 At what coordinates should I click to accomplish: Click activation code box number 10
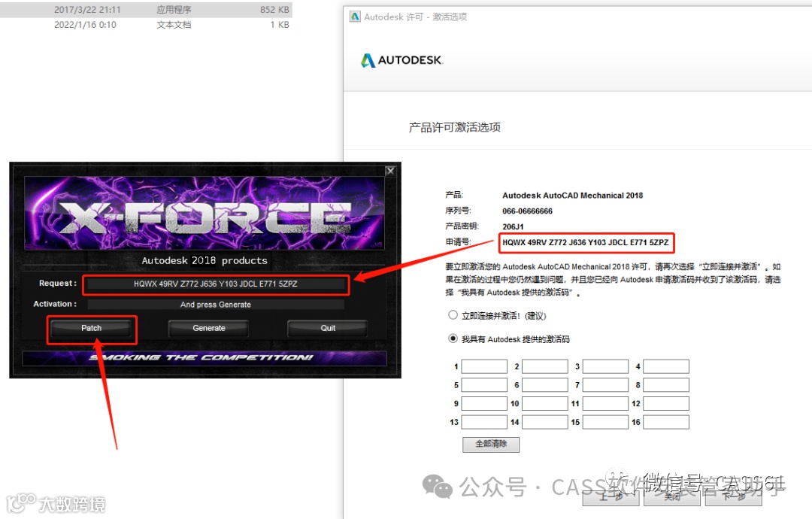tap(545, 403)
